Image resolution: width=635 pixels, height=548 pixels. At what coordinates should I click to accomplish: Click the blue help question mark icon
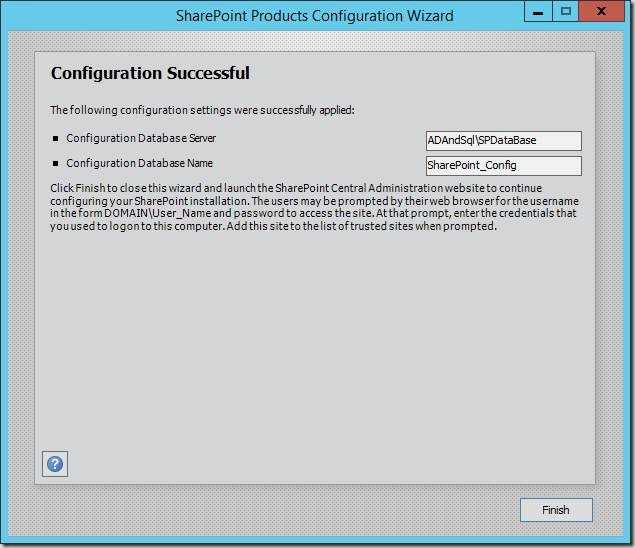(55, 464)
